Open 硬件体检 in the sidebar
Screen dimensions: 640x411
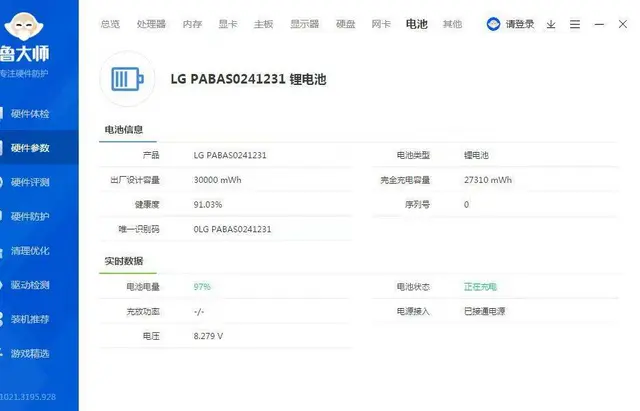30,113
